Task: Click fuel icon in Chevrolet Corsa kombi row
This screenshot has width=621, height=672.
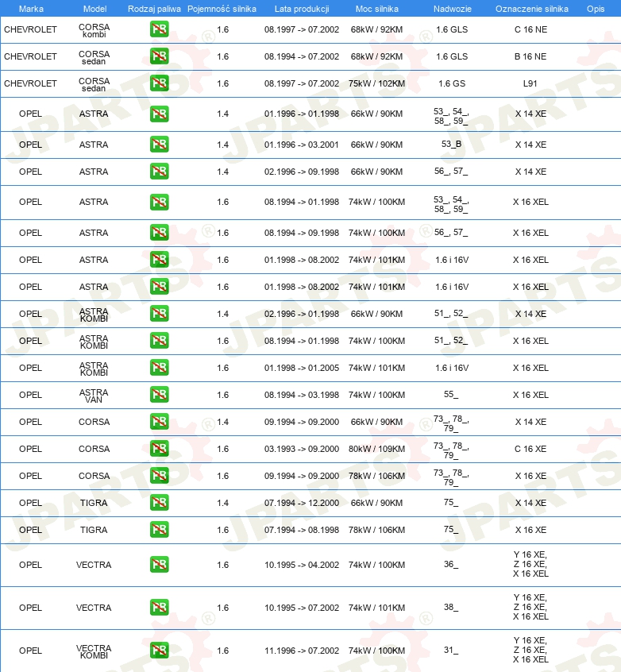Action: click(x=159, y=29)
